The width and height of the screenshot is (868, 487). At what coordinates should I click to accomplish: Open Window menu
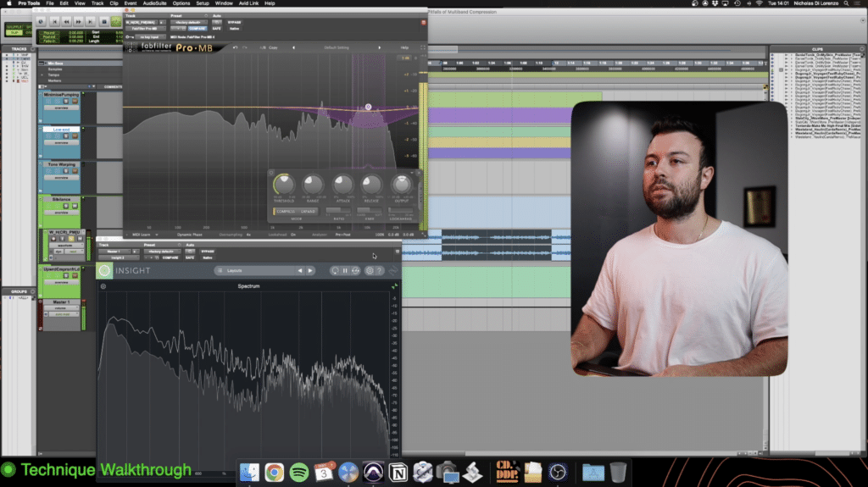coord(224,3)
